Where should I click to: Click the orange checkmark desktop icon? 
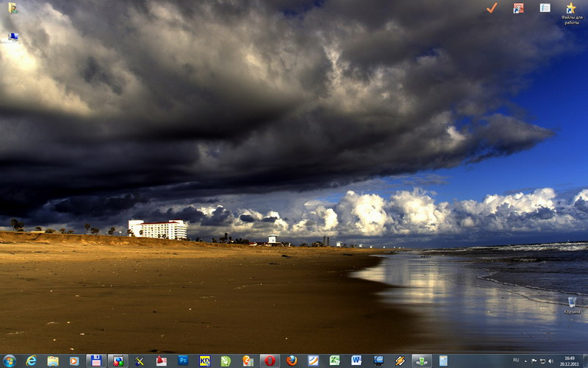coord(492,8)
